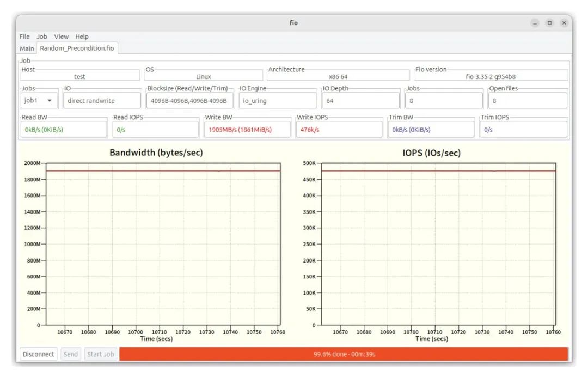
Task: Select the Random_Precondition.fio tab
Action: pyautogui.click(x=77, y=48)
